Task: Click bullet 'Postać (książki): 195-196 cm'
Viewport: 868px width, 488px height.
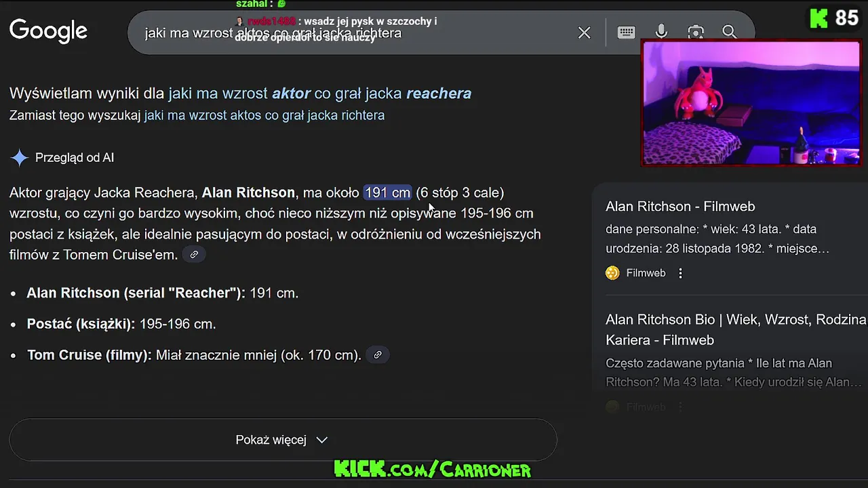Action: 121,324
